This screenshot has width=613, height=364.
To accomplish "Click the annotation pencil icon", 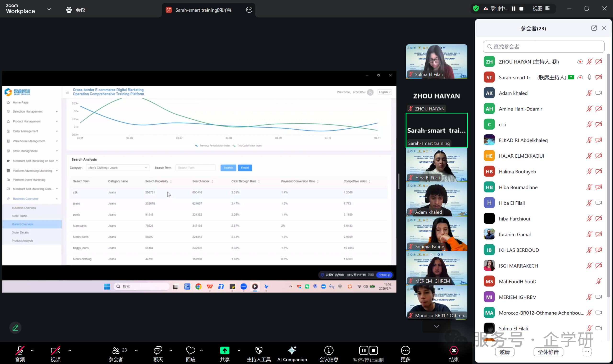I will 15,328.
